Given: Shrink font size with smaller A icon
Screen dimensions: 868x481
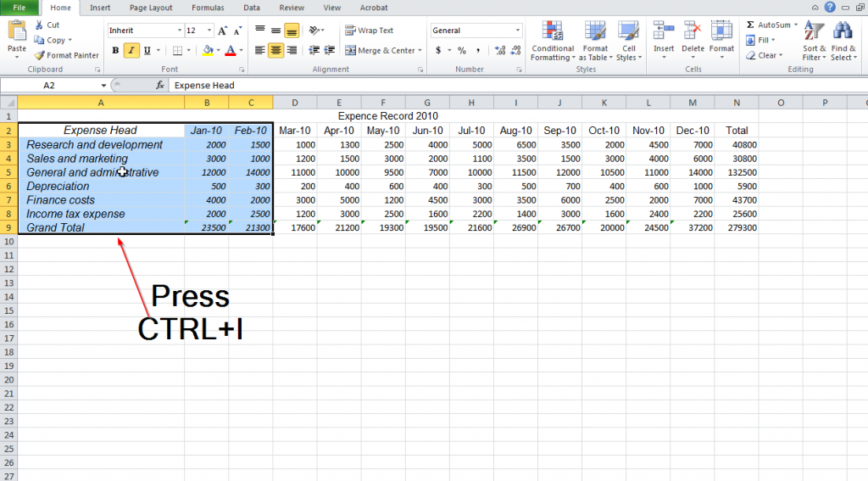Looking at the screenshot, I should 237,31.
